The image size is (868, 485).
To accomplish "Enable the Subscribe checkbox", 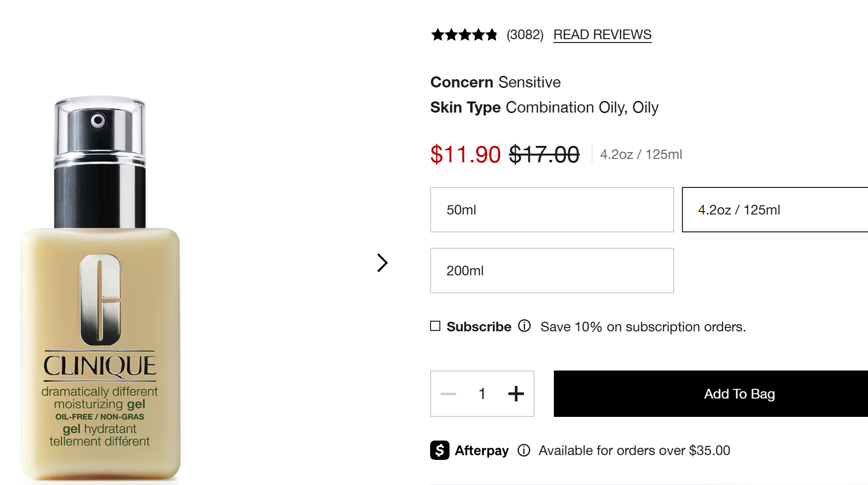I will click(x=435, y=326).
